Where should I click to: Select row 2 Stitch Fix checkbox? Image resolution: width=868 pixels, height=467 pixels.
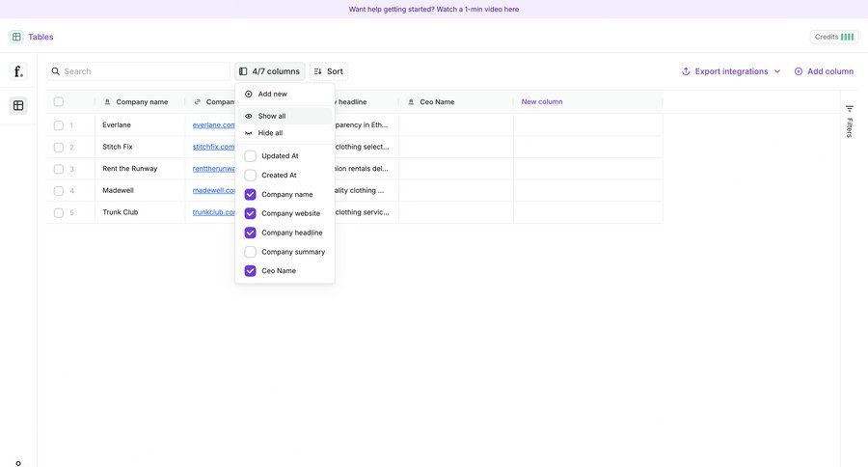[59, 147]
